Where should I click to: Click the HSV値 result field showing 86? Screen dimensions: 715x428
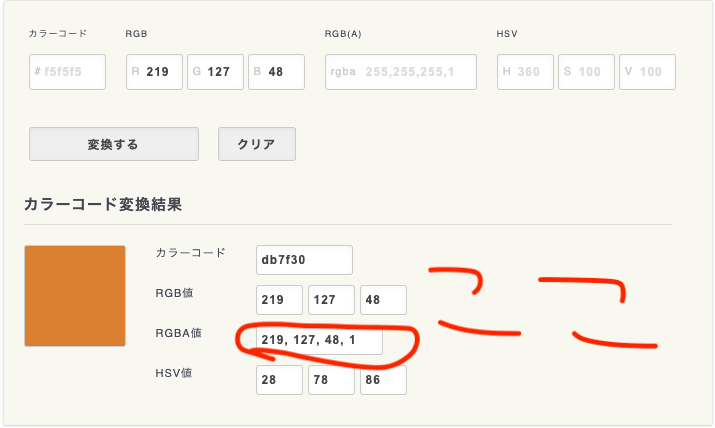click(383, 380)
